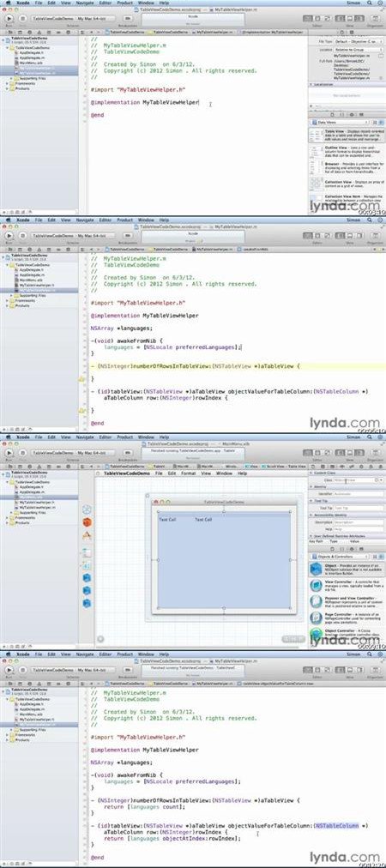The width and height of the screenshot is (386, 868).
Task: Collapse the Accessibility Identity section
Action: 311,515
